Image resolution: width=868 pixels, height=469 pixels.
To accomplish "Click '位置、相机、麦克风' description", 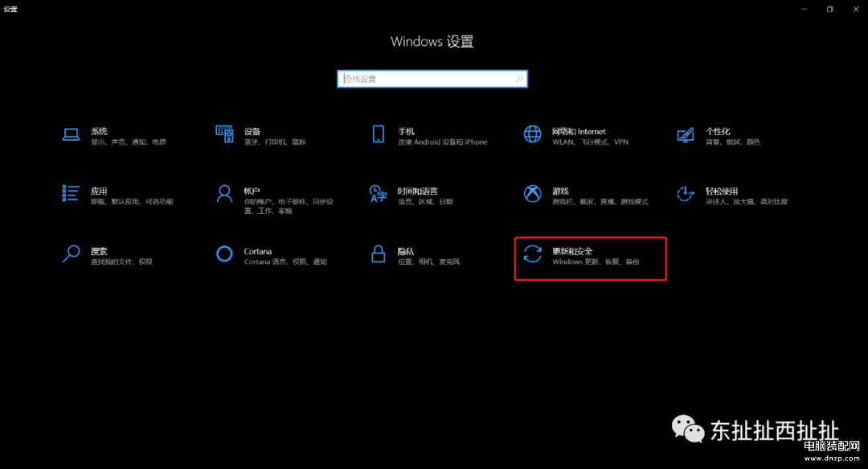I will tap(428, 261).
